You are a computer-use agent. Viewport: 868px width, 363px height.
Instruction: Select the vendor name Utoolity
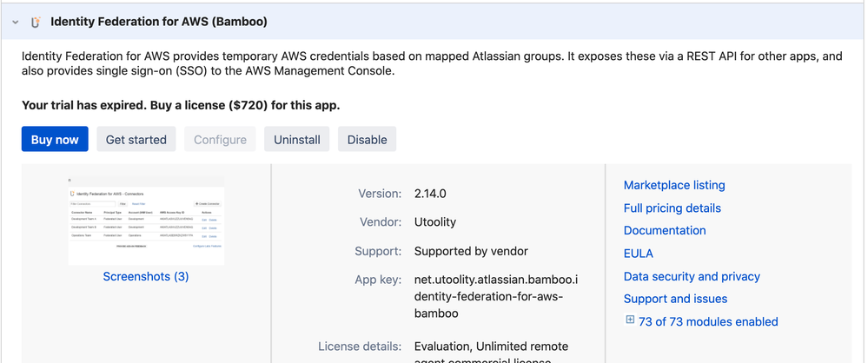(x=435, y=222)
